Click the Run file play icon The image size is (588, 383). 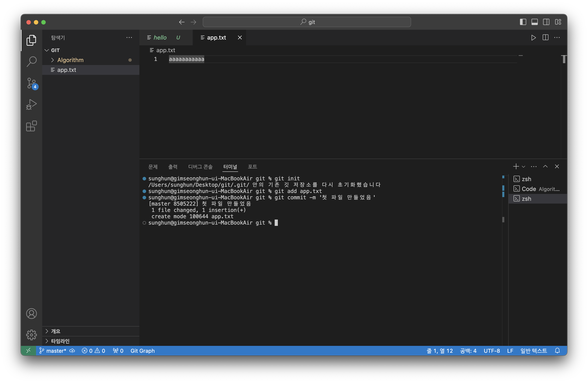pos(533,38)
